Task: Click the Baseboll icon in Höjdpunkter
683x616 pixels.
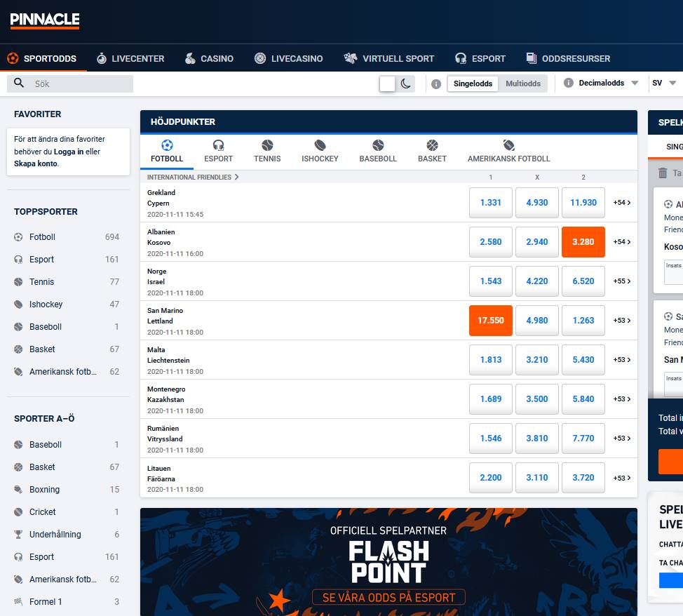Action: pyautogui.click(x=378, y=145)
